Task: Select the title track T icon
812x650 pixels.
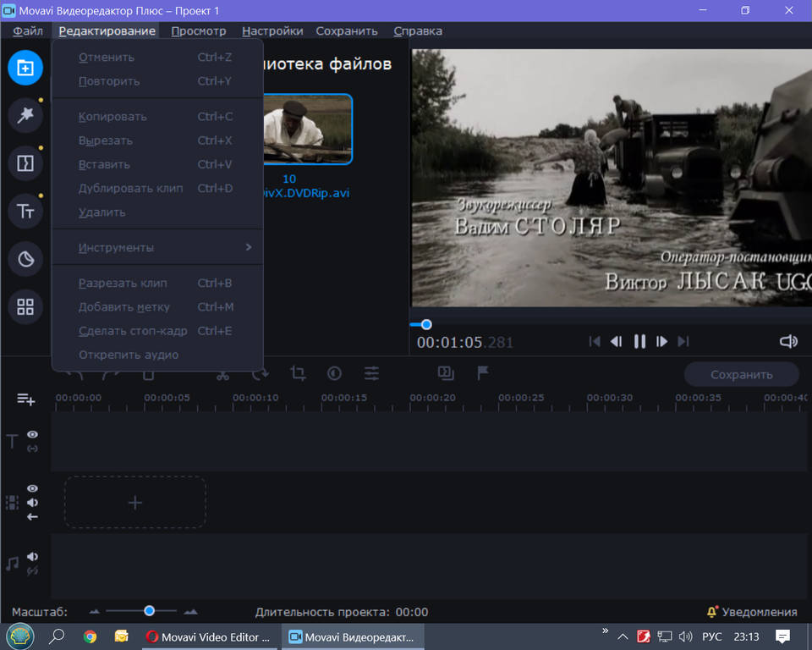Action: coord(12,442)
